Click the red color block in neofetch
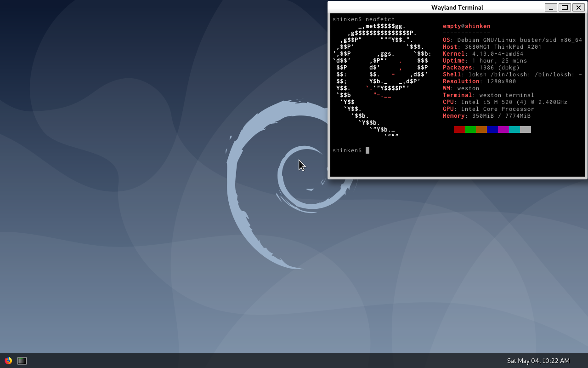The width and height of the screenshot is (588, 368). click(x=459, y=130)
